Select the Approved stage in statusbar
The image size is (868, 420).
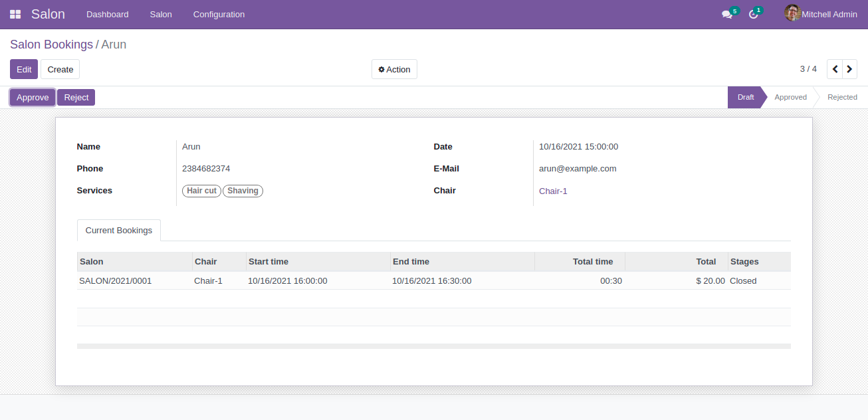point(790,97)
